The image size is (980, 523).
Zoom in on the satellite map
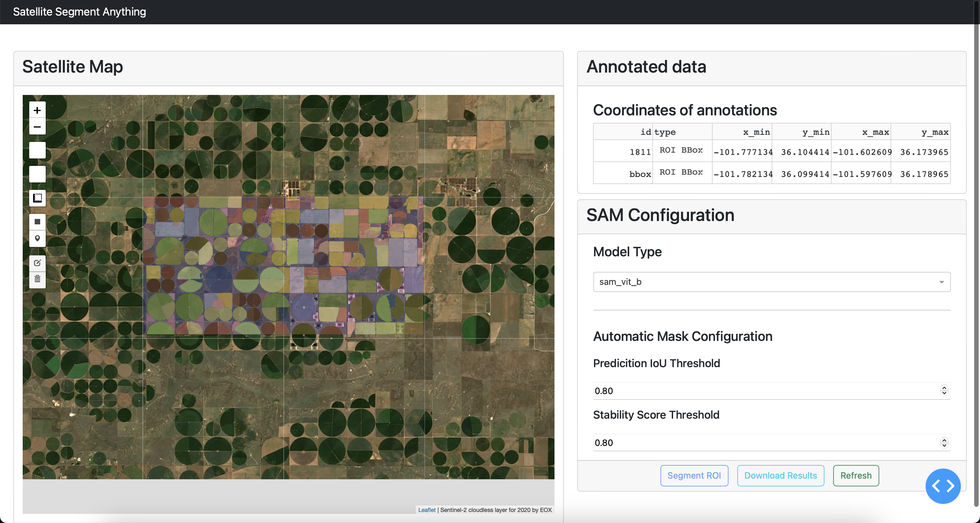tap(37, 110)
